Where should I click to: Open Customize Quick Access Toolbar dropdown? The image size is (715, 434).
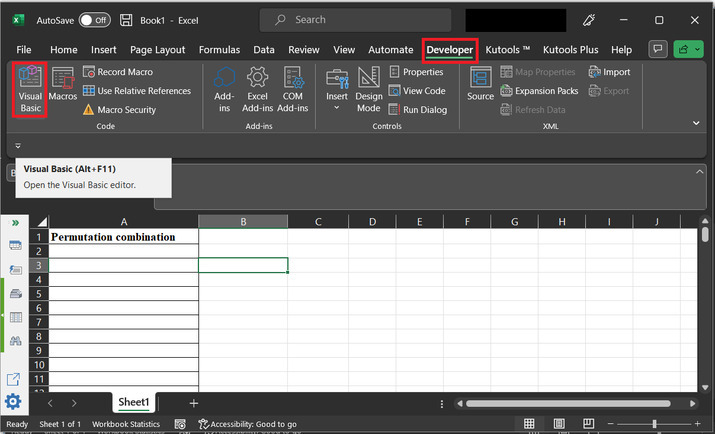(x=18, y=146)
